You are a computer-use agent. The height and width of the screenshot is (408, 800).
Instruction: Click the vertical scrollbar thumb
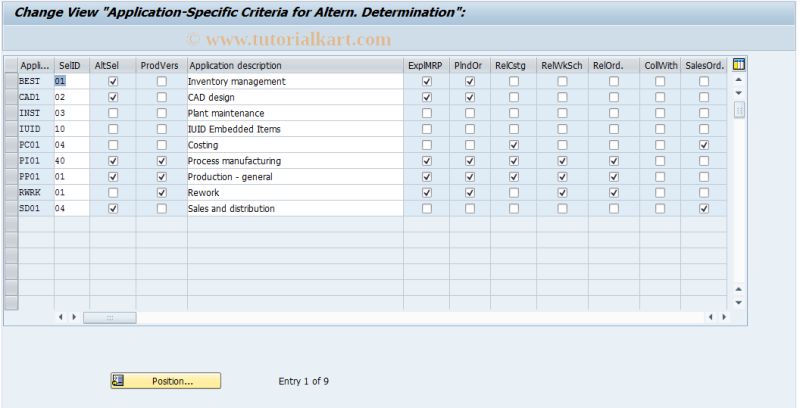(739, 110)
